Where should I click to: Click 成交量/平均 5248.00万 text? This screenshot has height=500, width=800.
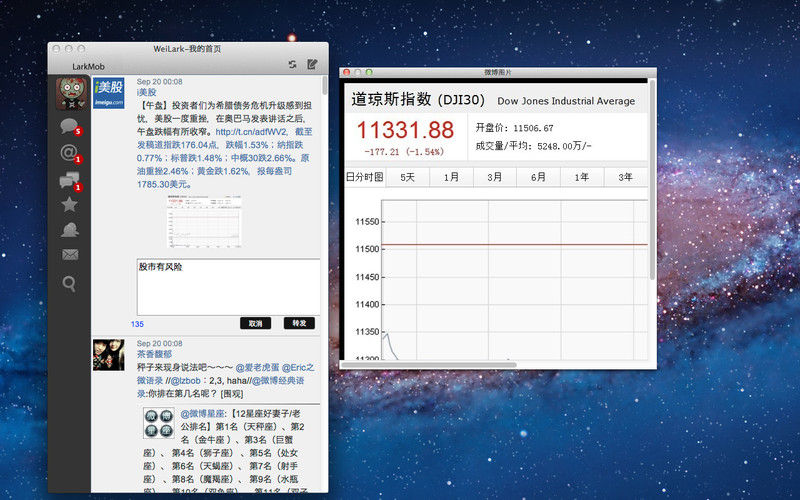[533, 146]
